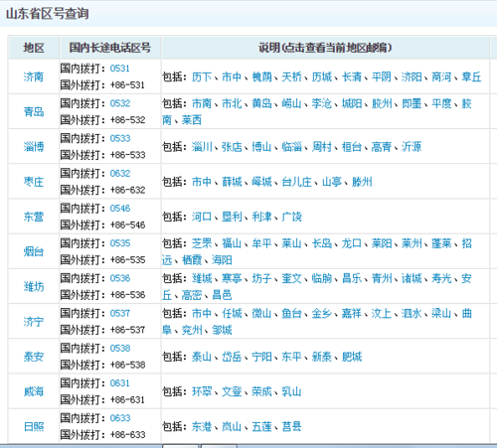The image size is (497, 448).
Task: Open 市中 link in 济南 row
Action: [232, 77]
